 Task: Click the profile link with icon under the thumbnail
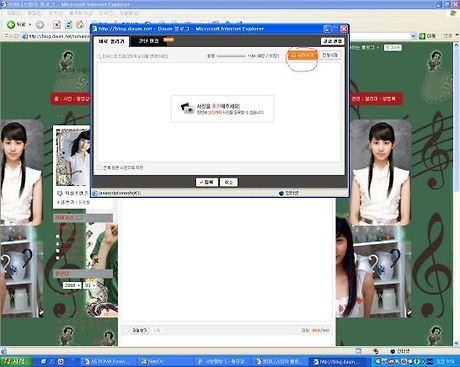coord(72,193)
